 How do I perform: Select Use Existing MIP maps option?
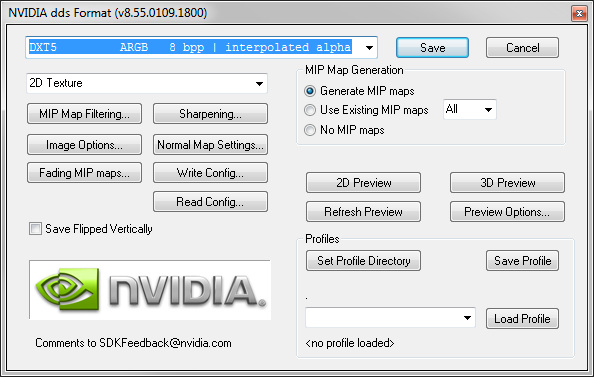coord(310,110)
